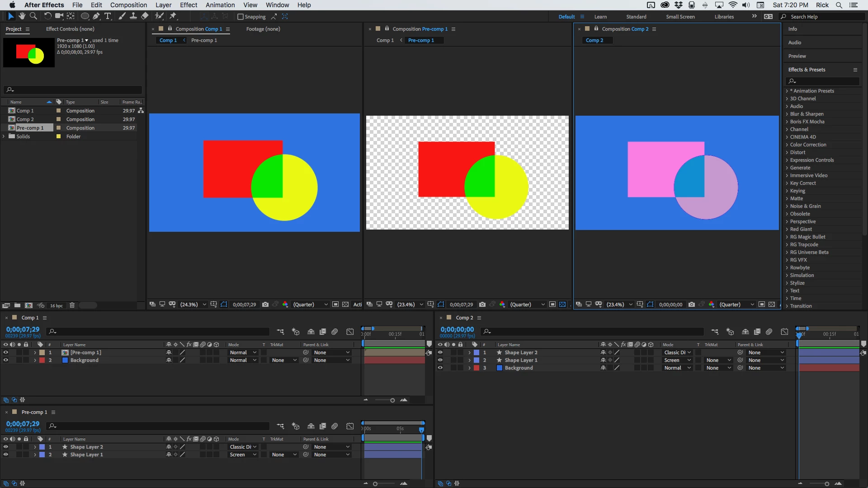Select the Type tool

click(108, 16)
